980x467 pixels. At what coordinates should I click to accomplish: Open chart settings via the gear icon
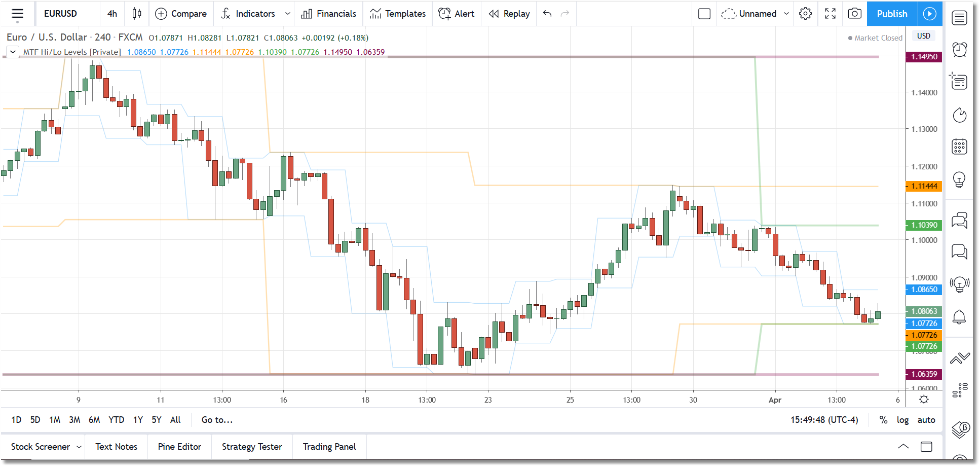pos(805,14)
